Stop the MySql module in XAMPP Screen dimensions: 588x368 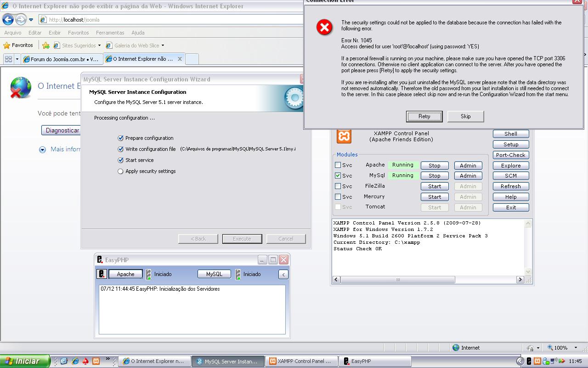tap(435, 176)
